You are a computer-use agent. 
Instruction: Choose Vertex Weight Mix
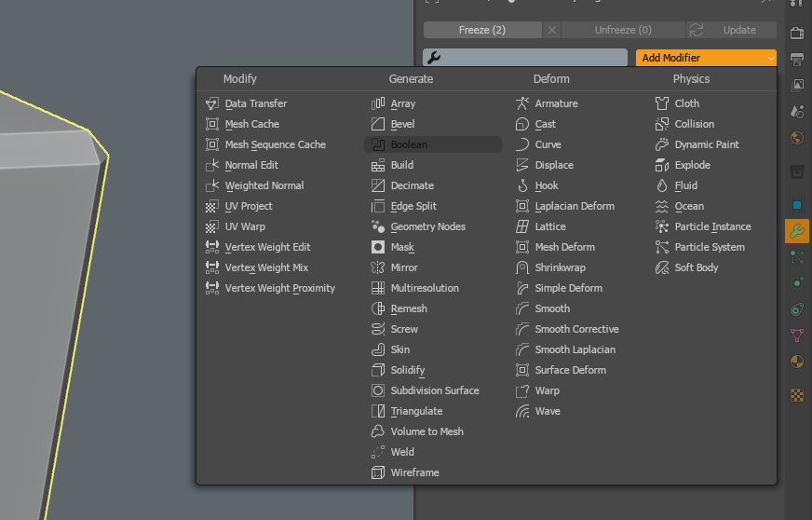click(266, 267)
